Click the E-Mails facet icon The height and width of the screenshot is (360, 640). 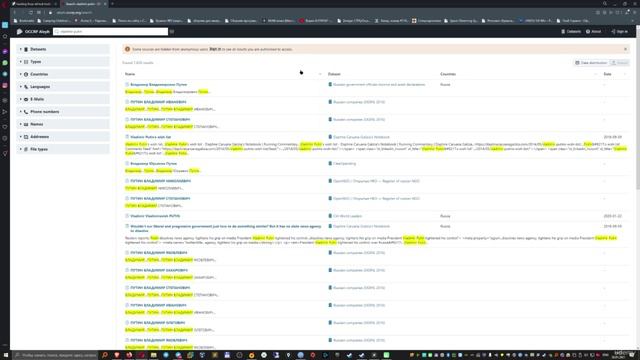[26, 99]
